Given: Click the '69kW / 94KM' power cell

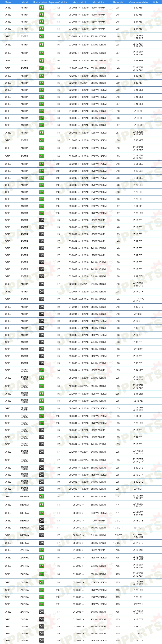Looking at the screenshot, I should point(98,550).
